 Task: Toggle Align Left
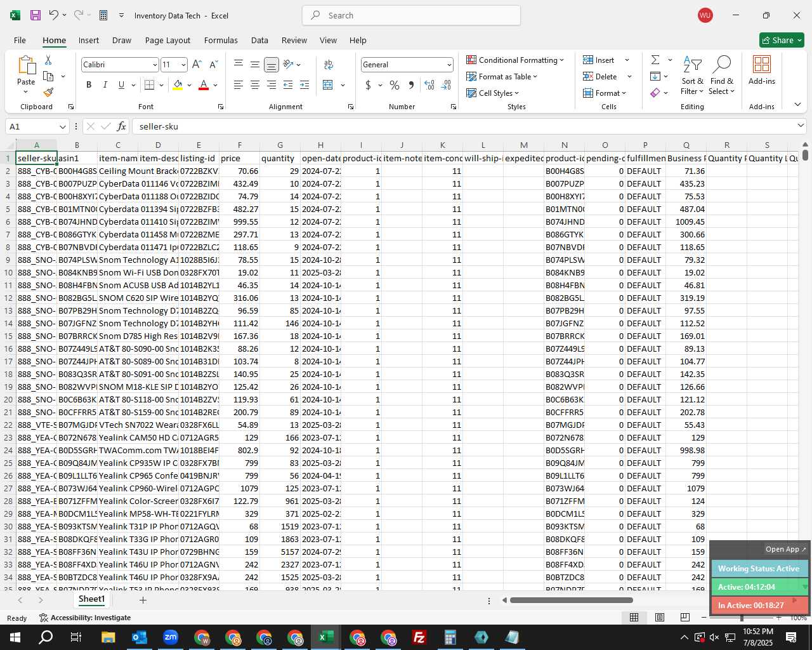tap(239, 85)
